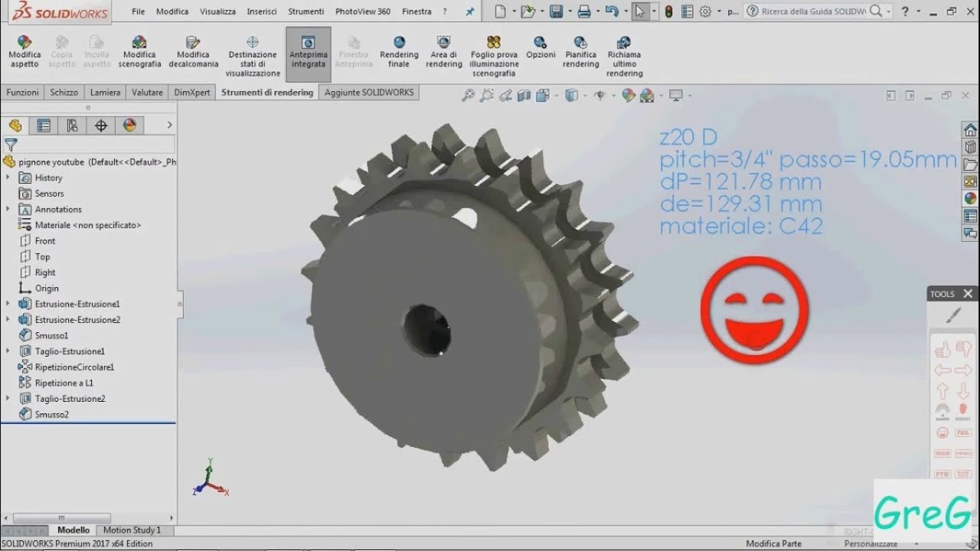
Task: Click the feature tree filter icon
Action: tap(11, 145)
